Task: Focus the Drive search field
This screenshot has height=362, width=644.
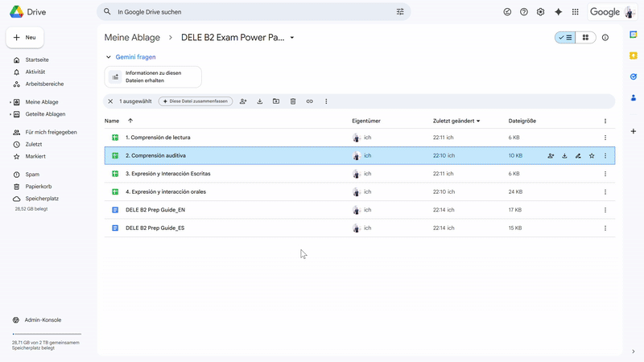Action: click(254, 12)
